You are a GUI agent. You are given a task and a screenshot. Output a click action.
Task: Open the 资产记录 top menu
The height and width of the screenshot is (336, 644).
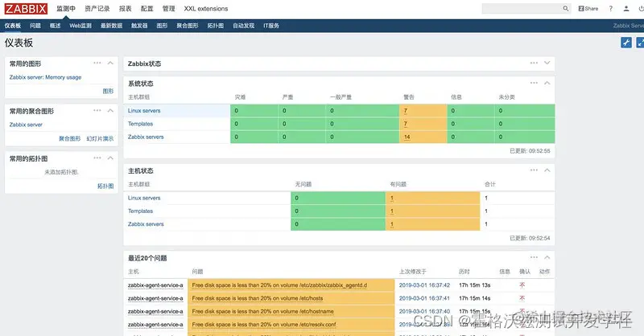(97, 9)
